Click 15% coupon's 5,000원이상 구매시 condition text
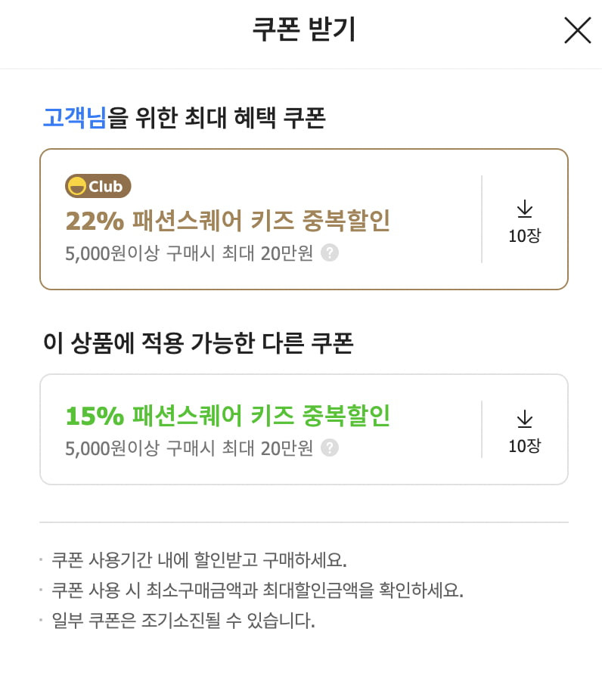Screen dimensions: 602x700 (189, 448)
